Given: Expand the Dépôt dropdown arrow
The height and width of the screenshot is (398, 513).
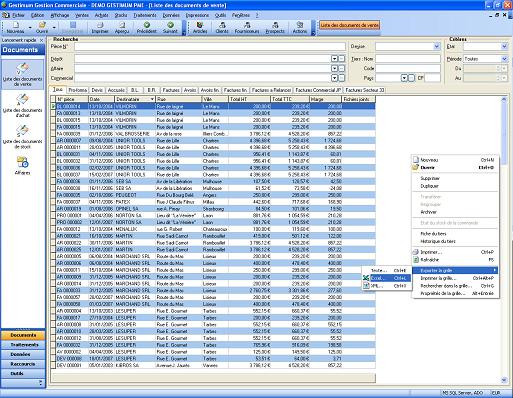Looking at the screenshot, I should pyautogui.click(x=334, y=59).
